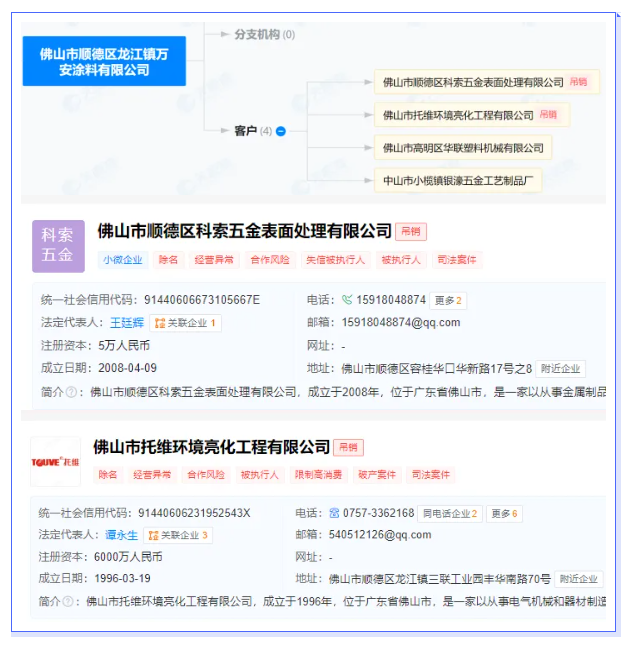
Task: Select the 佛山市顺德区龙江镇万安涂料有限公司 root node
Action: (x=104, y=62)
